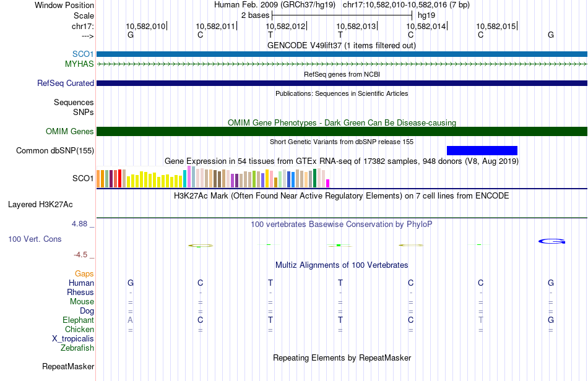Click the SCO1 gene track label
The width and height of the screenshot is (588, 381).
tap(83, 54)
